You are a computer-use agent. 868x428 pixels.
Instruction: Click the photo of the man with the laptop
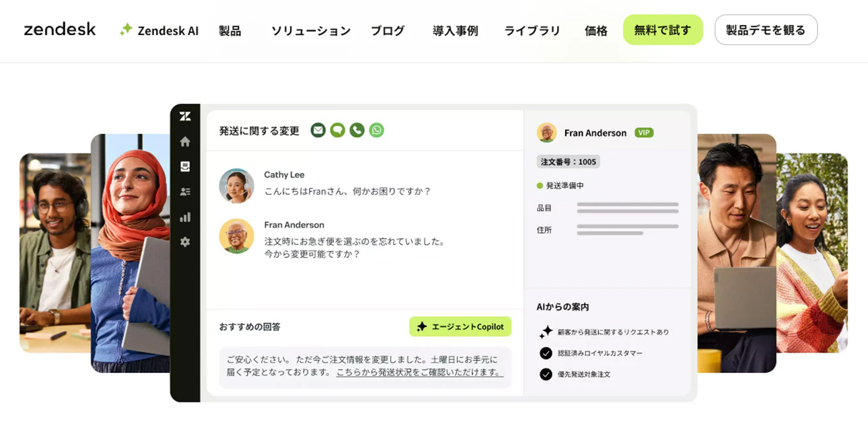(737, 253)
